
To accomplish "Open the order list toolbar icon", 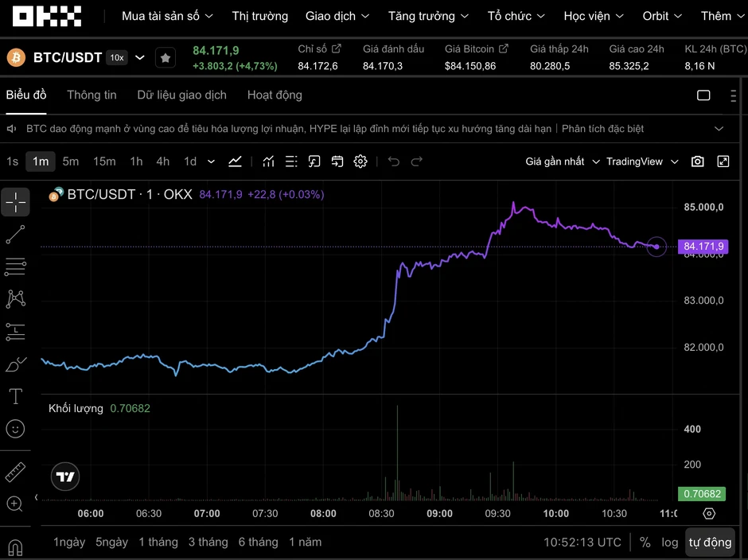I will [x=291, y=161].
